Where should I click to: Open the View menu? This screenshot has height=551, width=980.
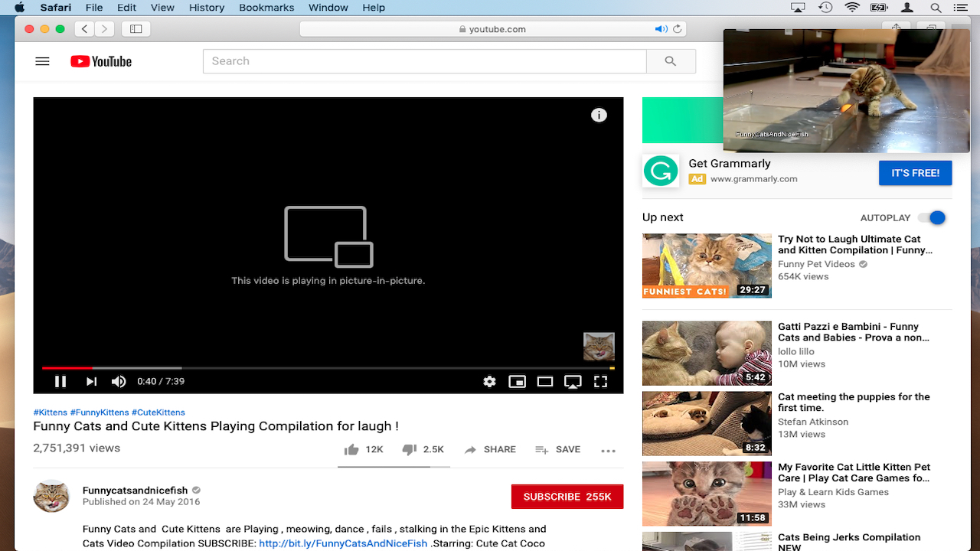pos(162,8)
